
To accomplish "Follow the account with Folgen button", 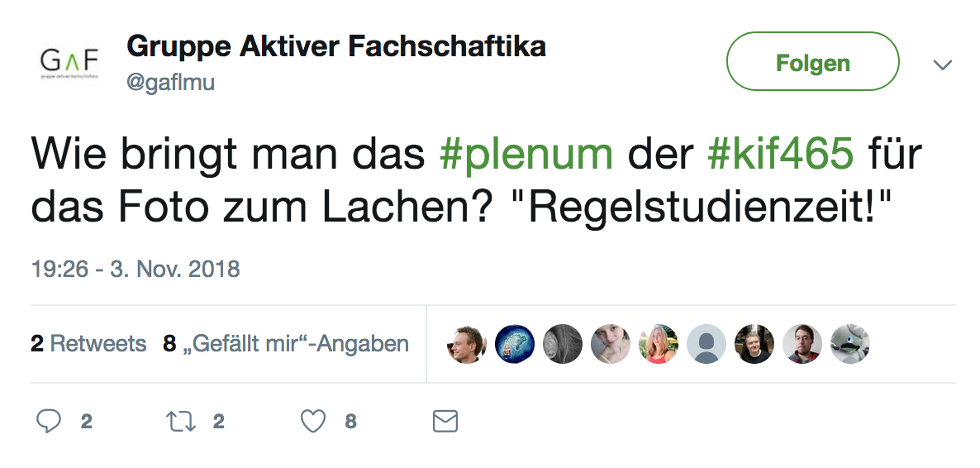I will click(812, 62).
